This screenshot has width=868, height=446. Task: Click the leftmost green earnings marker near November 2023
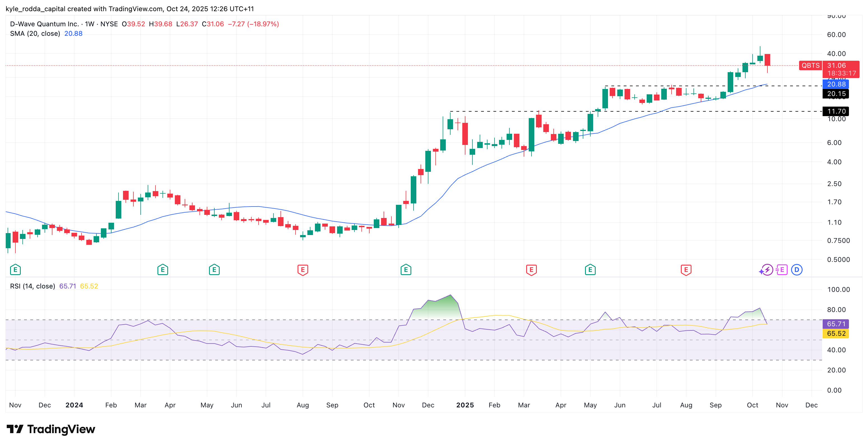click(x=15, y=270)
